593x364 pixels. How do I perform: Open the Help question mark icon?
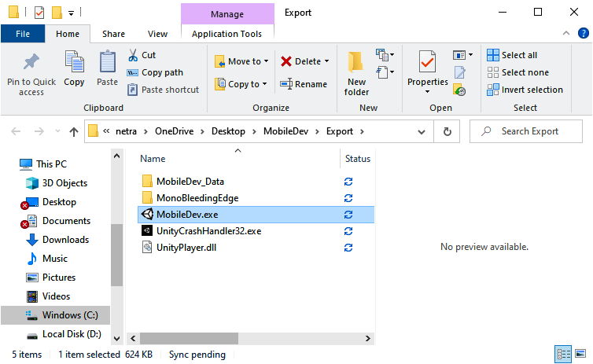pos(583,33)
